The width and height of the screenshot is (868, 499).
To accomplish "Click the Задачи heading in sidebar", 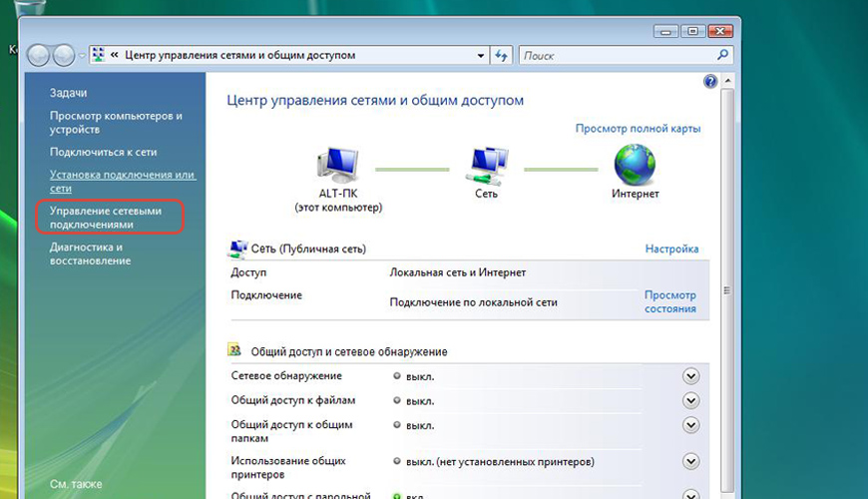I will [68, 93].
